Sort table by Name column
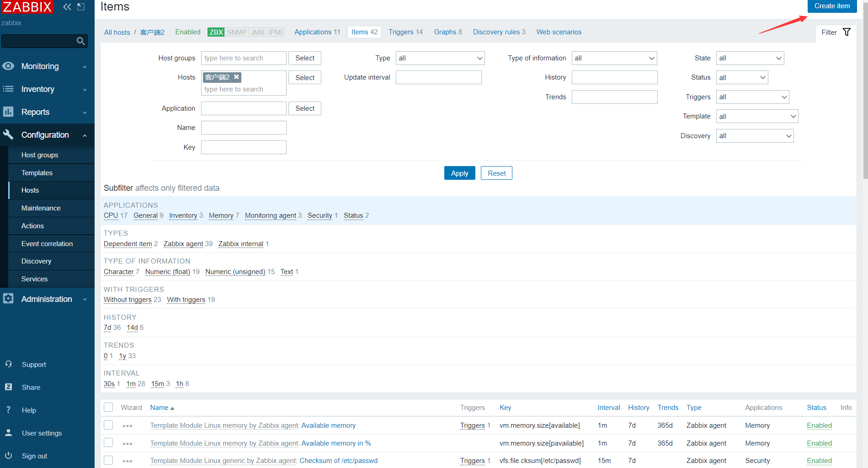This screenshot has width=868, height=468. point(160,408)
